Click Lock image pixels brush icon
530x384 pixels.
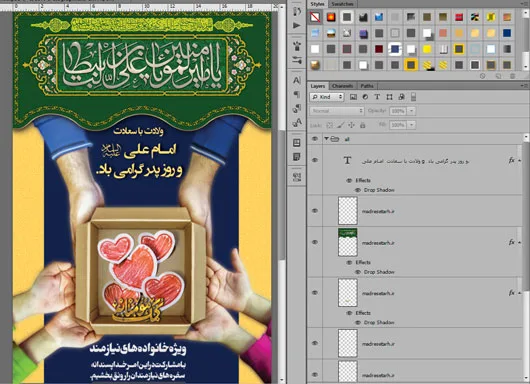point(340,125)
